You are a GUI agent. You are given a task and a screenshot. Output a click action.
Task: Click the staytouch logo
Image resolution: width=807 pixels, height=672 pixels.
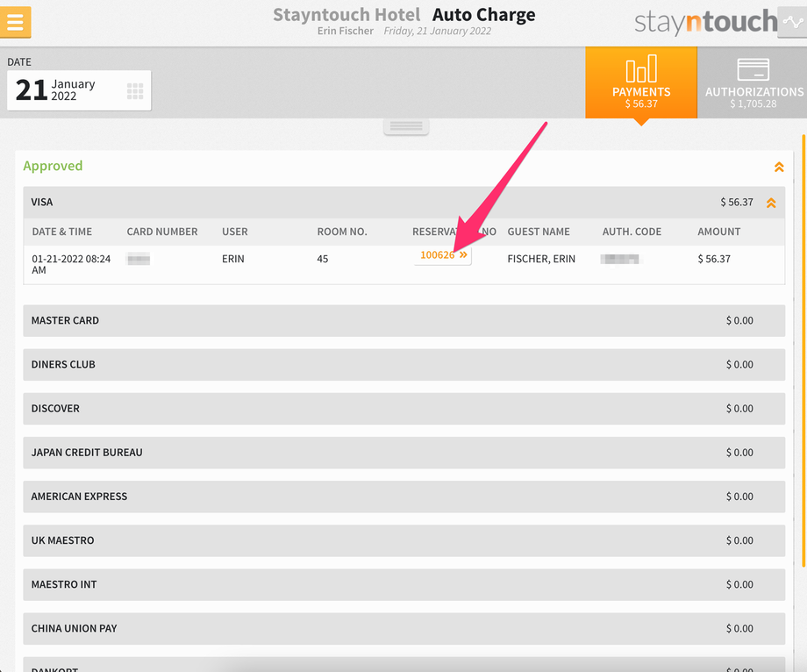(x=705, y=22)
